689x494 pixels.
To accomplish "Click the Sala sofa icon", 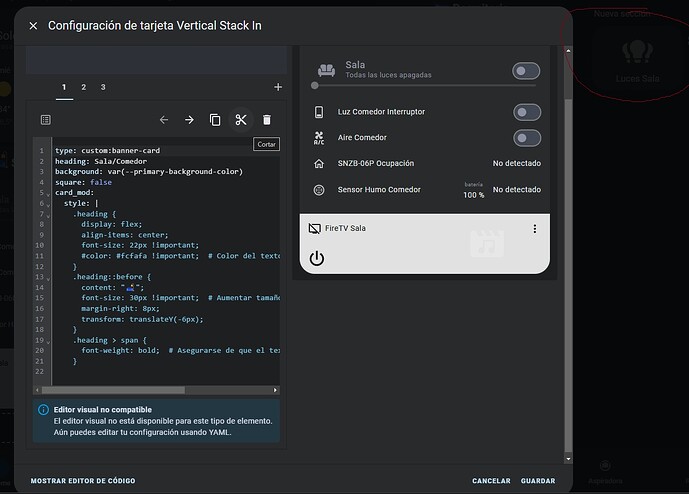I will click(326, 70).
